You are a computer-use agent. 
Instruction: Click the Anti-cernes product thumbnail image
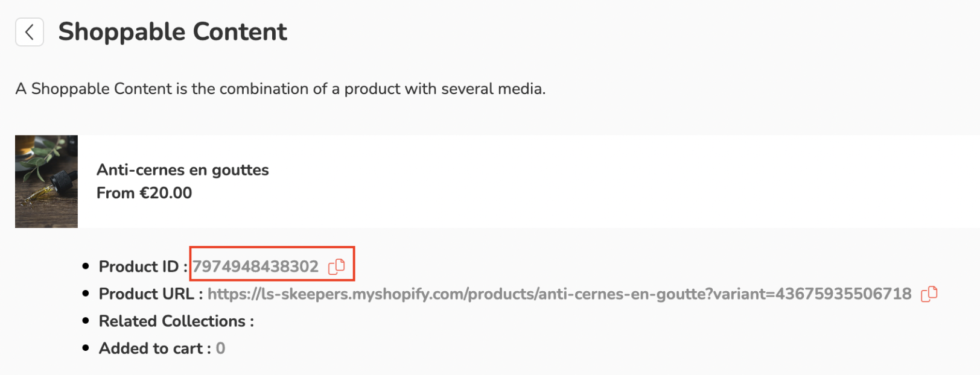pyautogui.click(x=46, y=181)
